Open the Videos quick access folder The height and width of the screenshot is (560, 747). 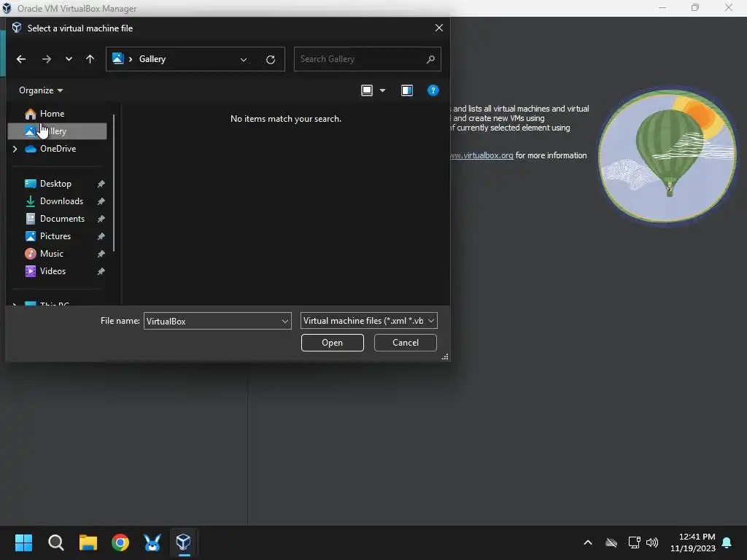53,271
